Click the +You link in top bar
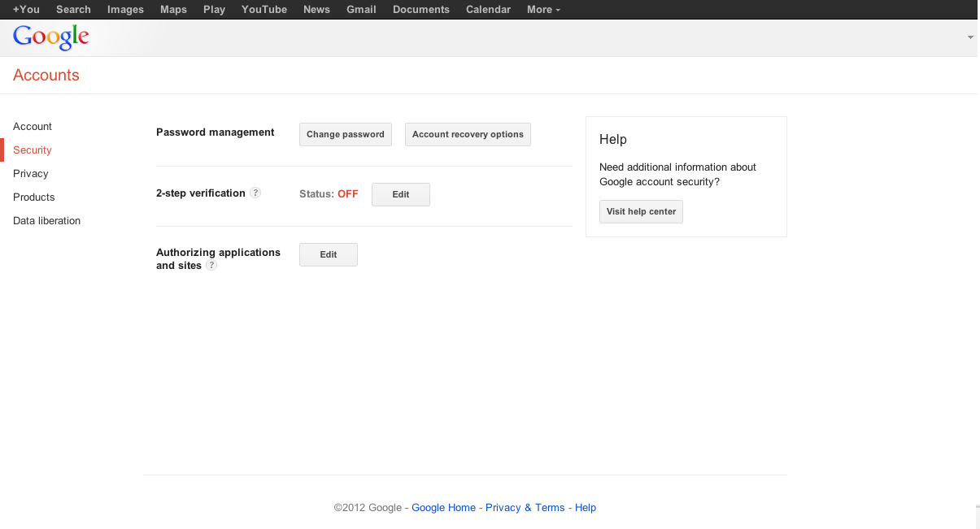This screenshot has width=980, height=529. click(26, 10)
